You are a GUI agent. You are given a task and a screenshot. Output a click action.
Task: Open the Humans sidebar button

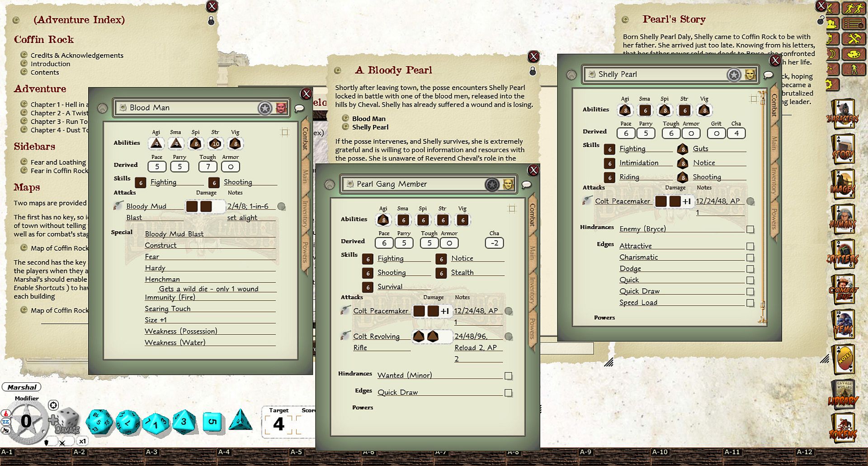click(x=843, y=220)
